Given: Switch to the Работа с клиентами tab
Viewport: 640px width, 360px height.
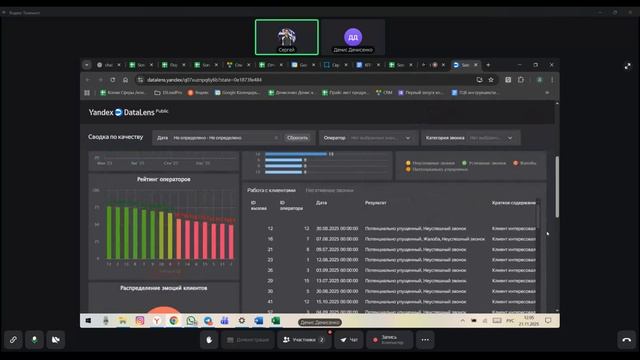Looking at the screenshot, I should point(271,190).
